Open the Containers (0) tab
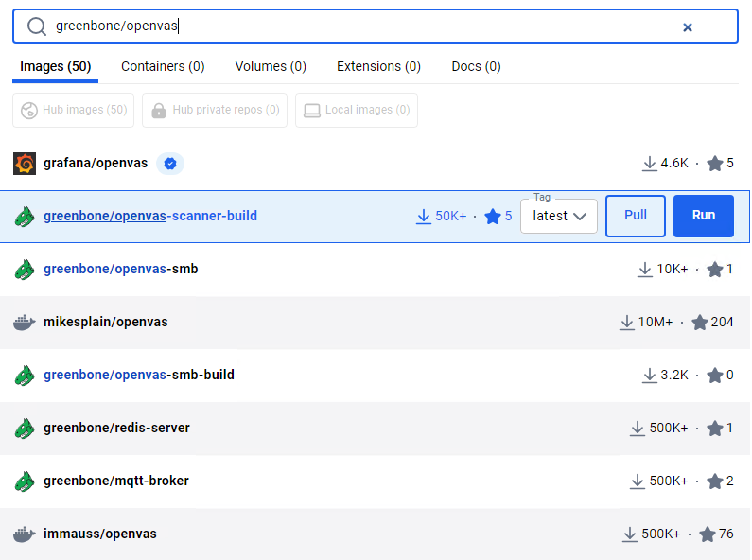 coord(163,66)
